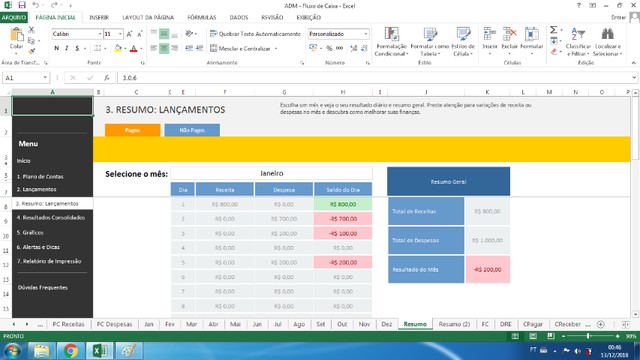Image resolution: width=640 pixels, height=360 pixels.
Task: Click the AutoSum sigma icon
Action: point(553,30)
